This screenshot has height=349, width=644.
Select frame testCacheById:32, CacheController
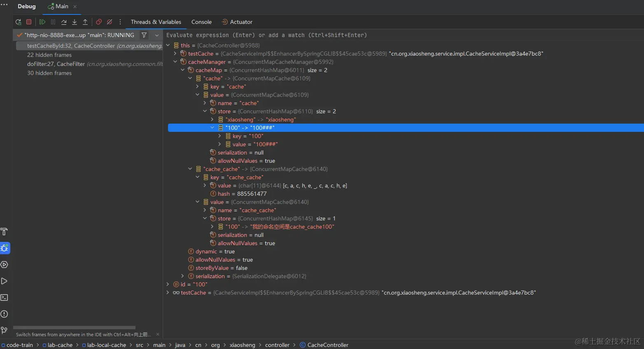pos(89,46)
